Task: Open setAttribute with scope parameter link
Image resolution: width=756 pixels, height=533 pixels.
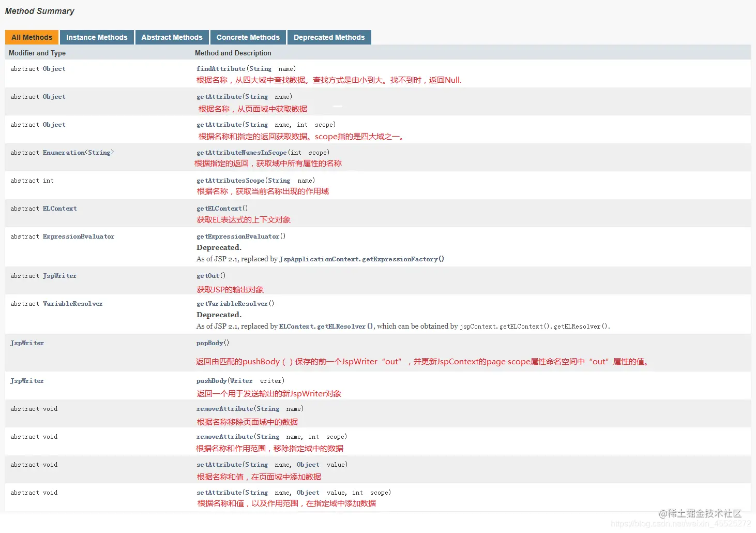Action: [x=219, y=493]
